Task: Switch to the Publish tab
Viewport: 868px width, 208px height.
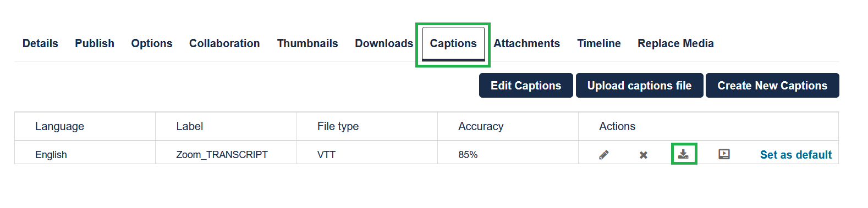Action: (95, 43)
